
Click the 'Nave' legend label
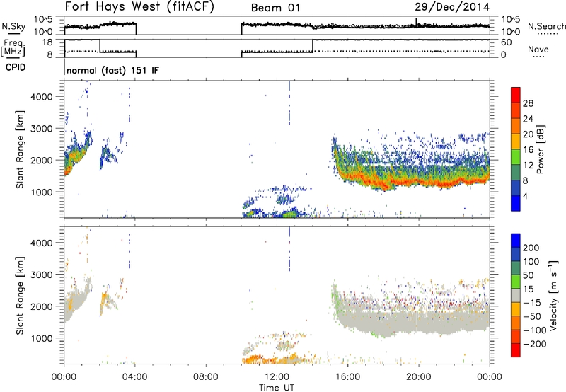538,49
